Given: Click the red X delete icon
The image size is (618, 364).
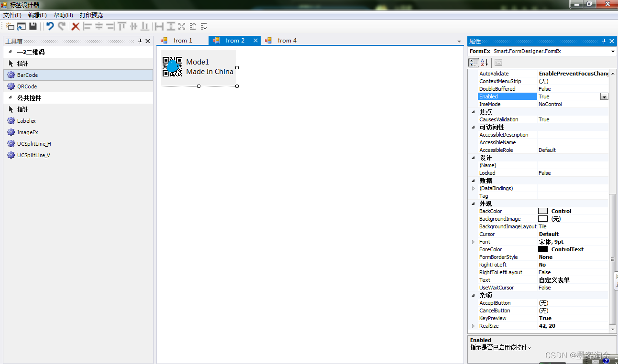Looking at the screenshot, I should [x=76, y=26].
